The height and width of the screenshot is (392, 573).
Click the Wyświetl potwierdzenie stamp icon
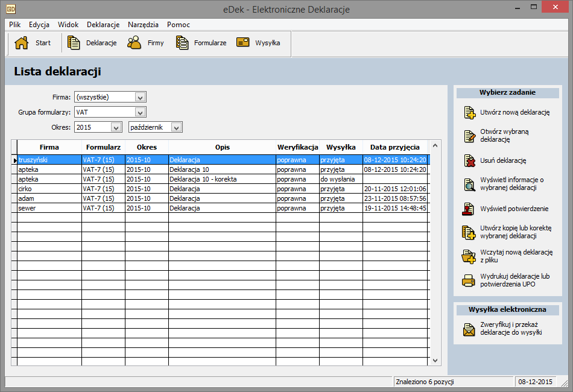[x=468, y=209]
